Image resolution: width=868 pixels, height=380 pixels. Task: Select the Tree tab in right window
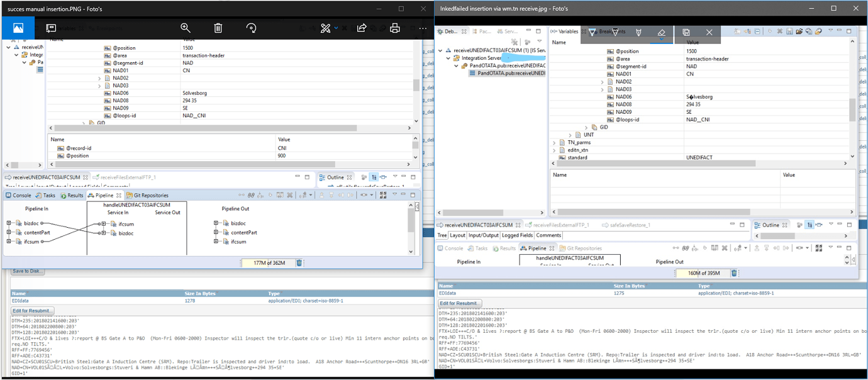point(442,235)
